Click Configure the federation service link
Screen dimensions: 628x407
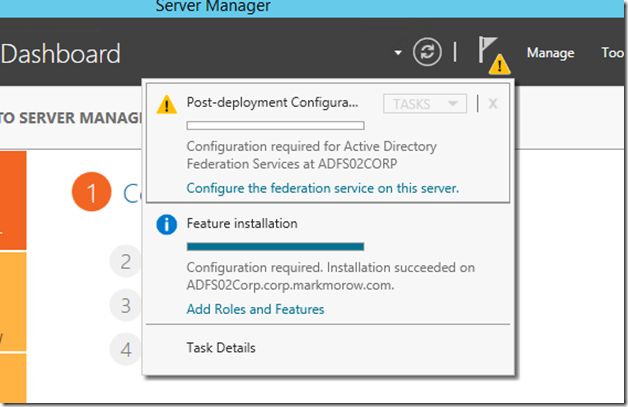(x=322, y=188)
